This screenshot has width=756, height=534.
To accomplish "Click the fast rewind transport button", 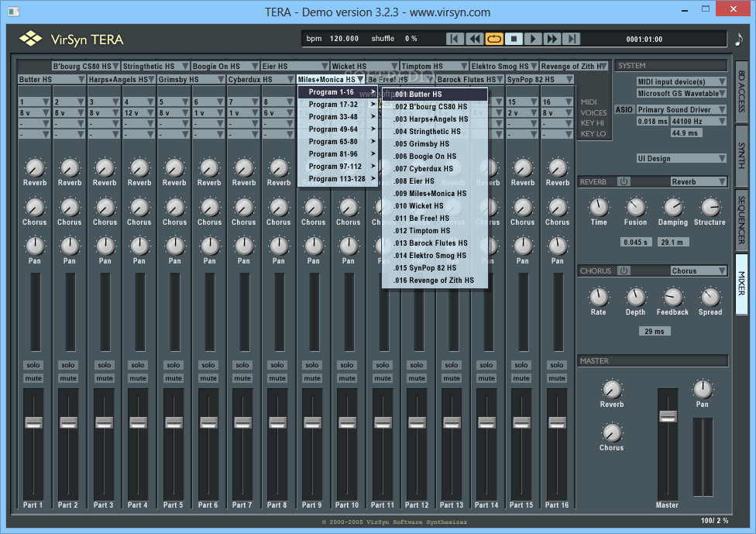I will point(474,39).
